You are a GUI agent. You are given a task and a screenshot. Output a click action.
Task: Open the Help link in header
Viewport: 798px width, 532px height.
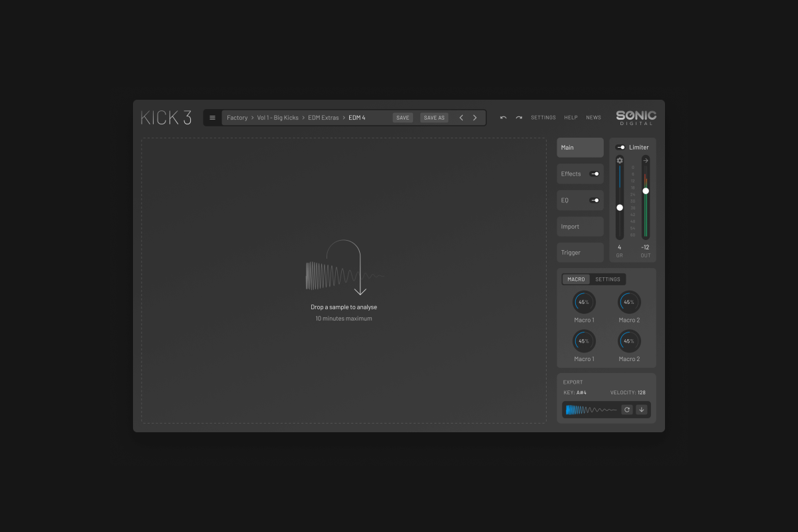tap(571, 118)
